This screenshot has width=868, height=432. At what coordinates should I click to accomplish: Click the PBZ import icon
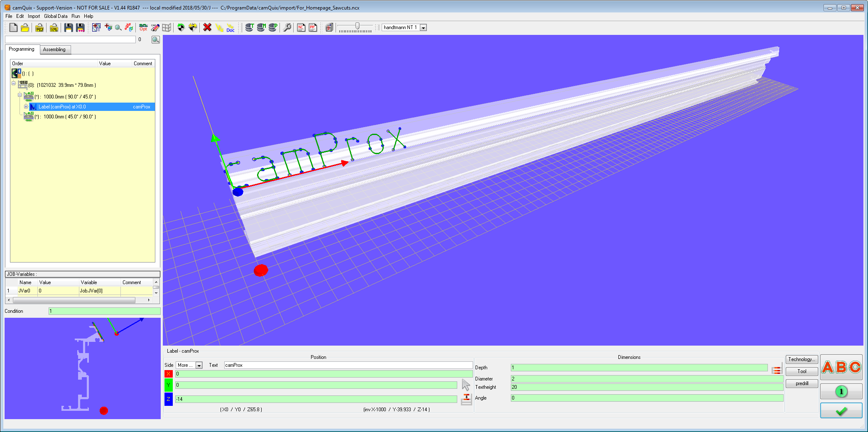(39, 27)
